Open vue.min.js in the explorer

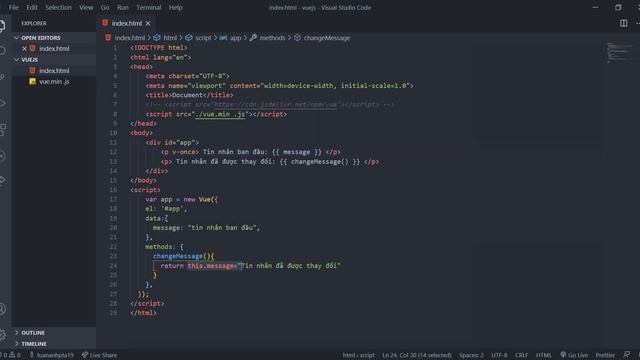tap(54, 82)
